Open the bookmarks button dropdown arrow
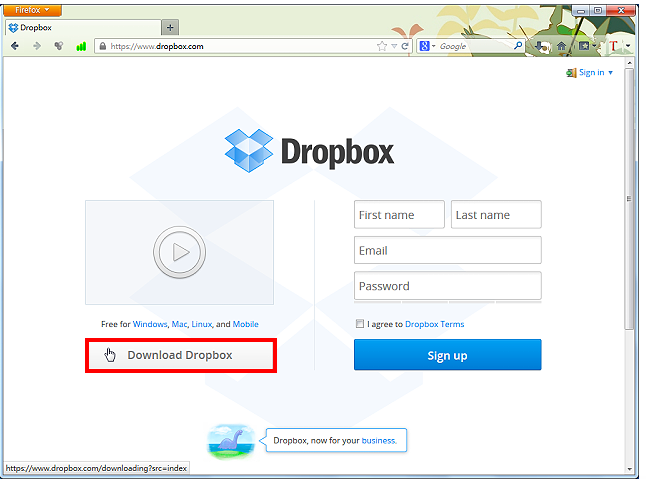 point(594,46)
